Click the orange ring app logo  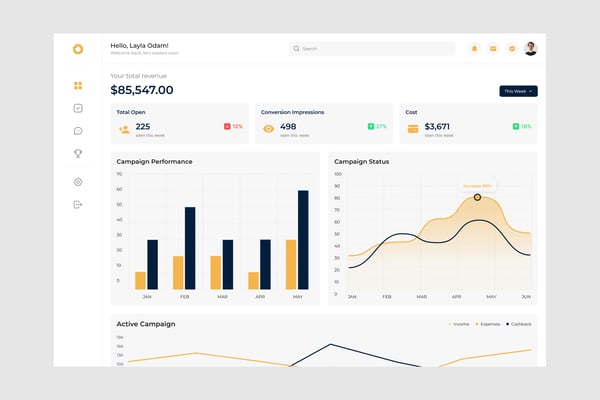(x=78, y=49)
